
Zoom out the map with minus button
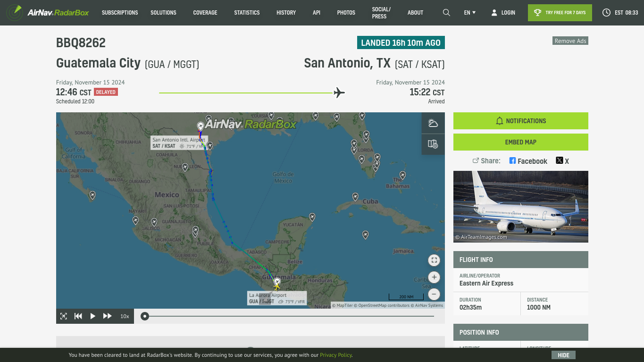point(434,294)
